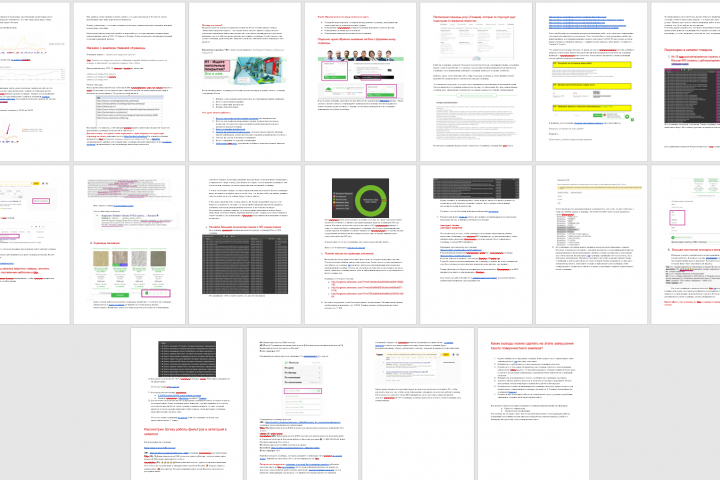
Task: Open page headed 'Переходим в каталог товаров'
Action: pyautogui.click(x=686, y=82)
